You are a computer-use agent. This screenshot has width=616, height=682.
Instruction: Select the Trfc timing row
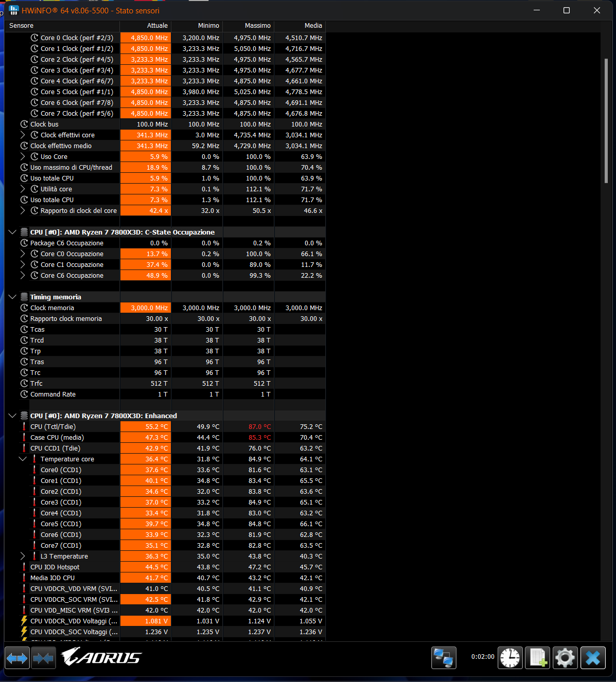click(x=165, y=383)
